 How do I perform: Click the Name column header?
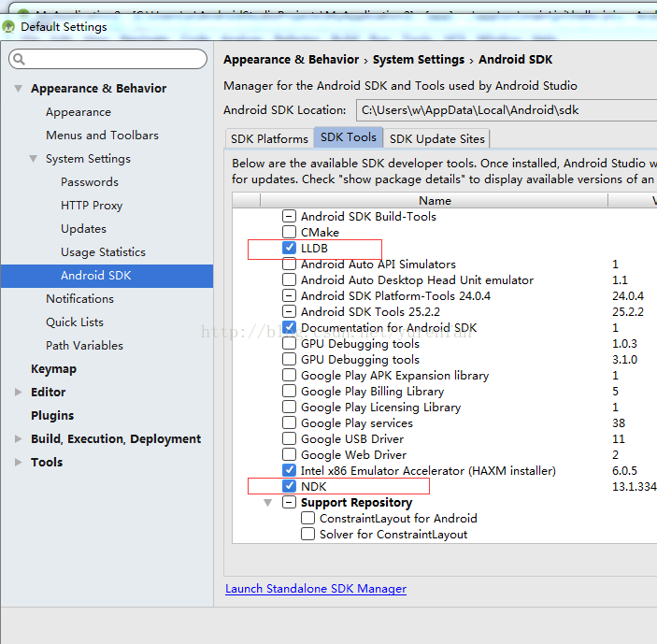click(435, 200)
